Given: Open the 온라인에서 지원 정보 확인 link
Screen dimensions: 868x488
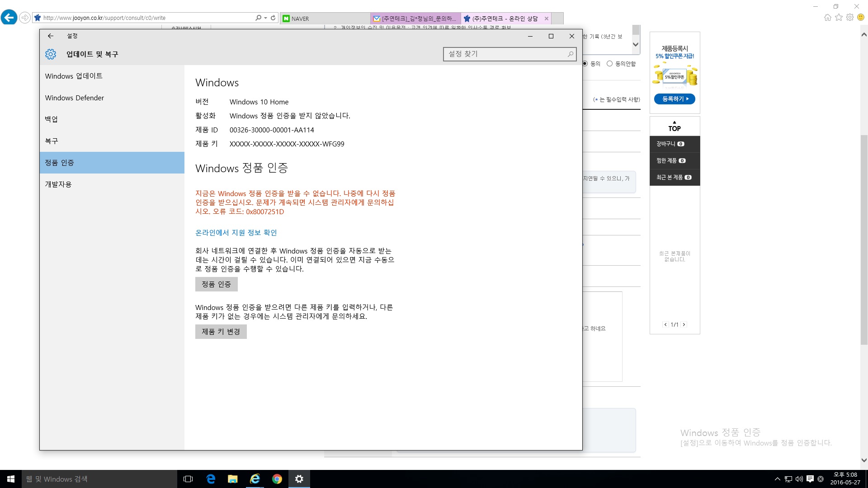Looking at the screenshot, I should pyautogui.click(x=236, y=233).
